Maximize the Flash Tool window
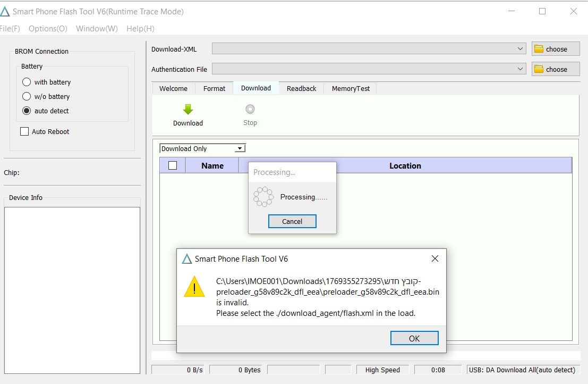Screen dimensions: 588x384 [542, 11]
